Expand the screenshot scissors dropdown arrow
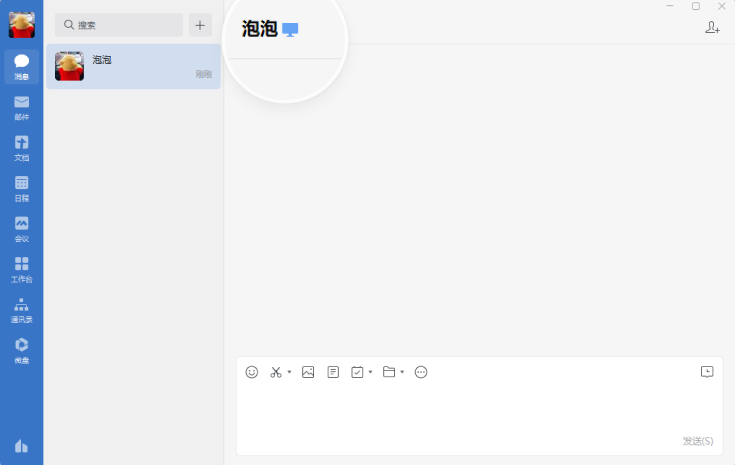735x465 pixels. tap(290, 372)
